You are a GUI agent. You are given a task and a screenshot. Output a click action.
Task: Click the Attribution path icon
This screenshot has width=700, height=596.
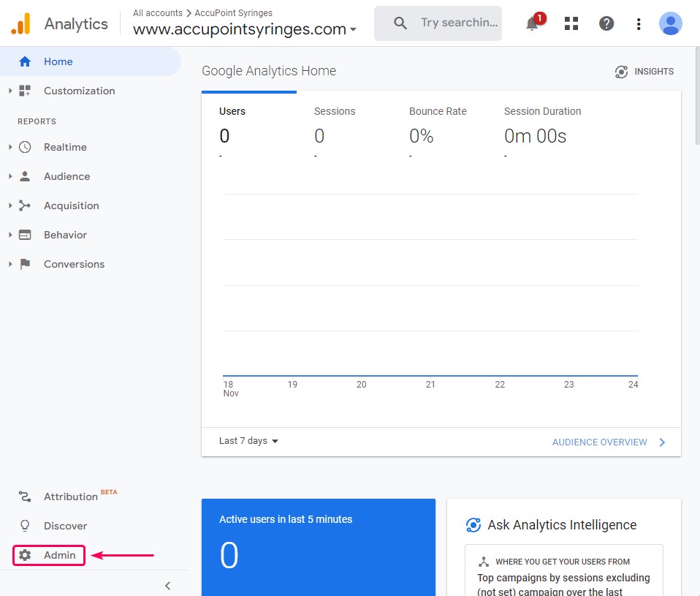[25, 497]
